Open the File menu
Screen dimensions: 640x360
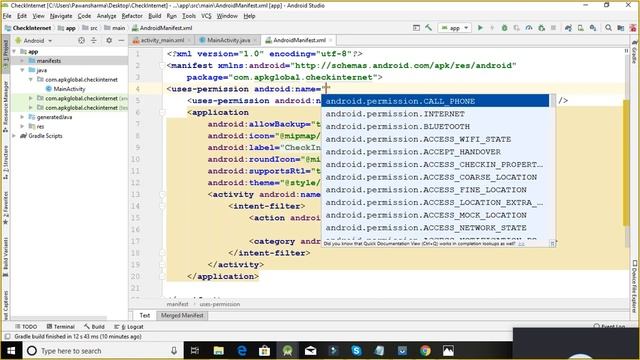coord(7,16)
